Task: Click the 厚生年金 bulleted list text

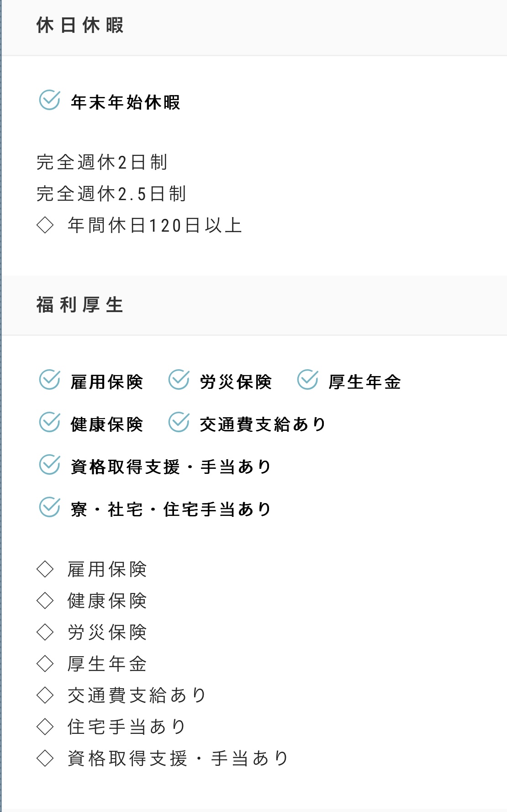Action: point(107,663)
